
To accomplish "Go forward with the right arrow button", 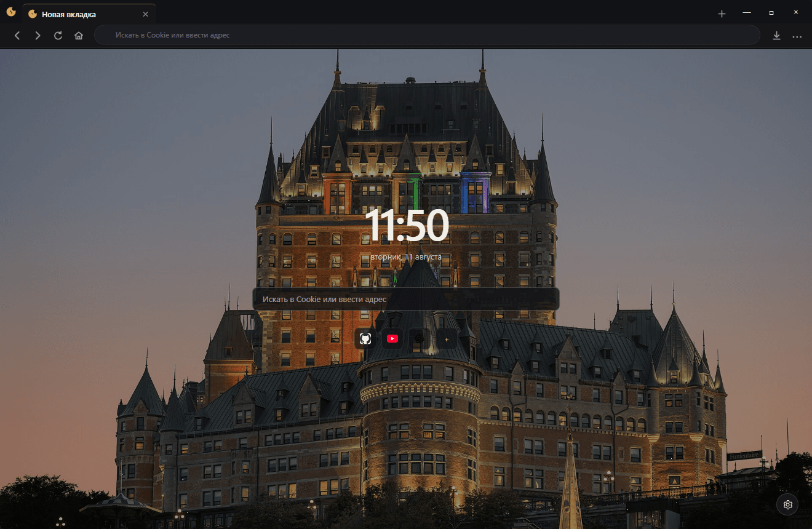I will pos(38,36).
